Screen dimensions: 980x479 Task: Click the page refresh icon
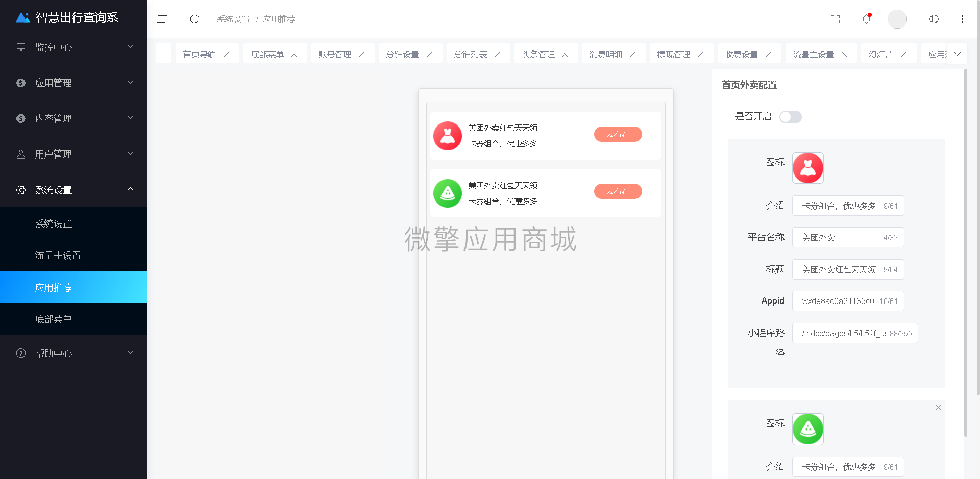[x=194, y=19]
